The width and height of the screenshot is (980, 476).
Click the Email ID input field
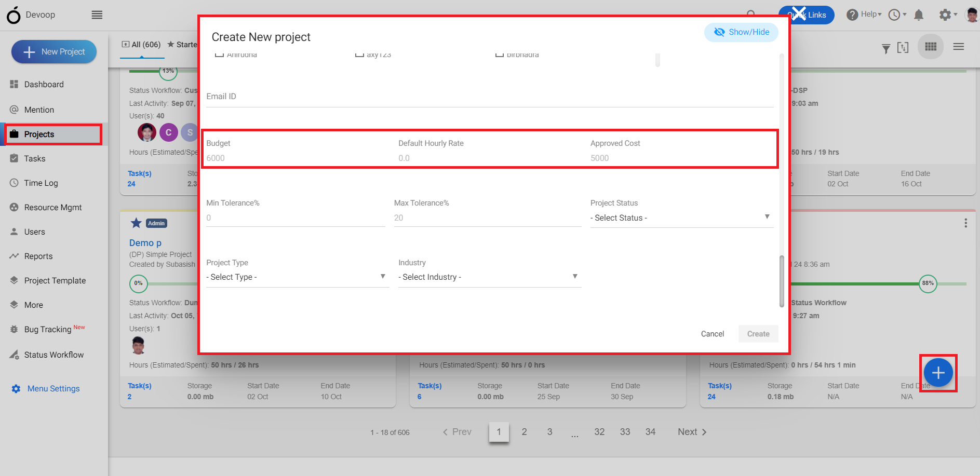click(x=490, y=97)
